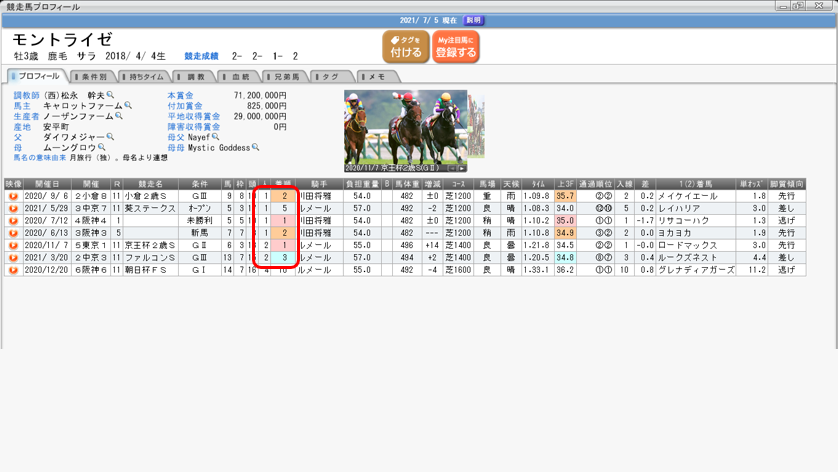The width and height of the screenshot is (838, 472).
Task: Select the 血統 tab
Action: point(238,76)
